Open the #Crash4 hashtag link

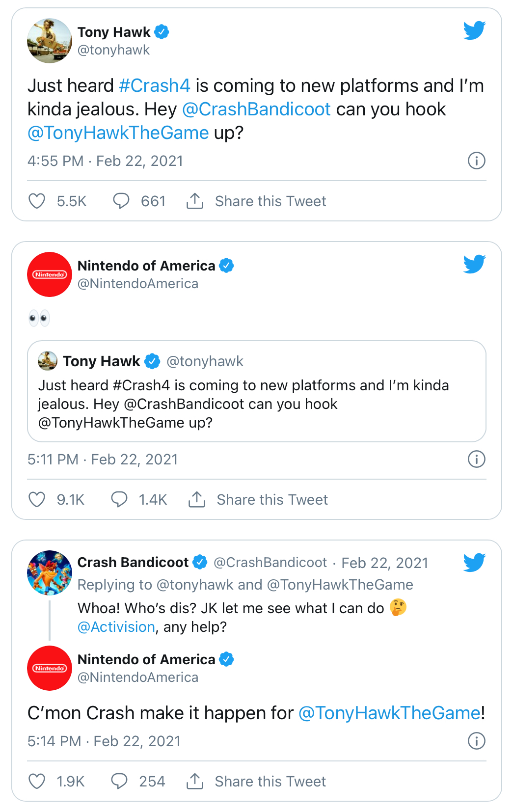pyautogui.click(x=154, y=85)
